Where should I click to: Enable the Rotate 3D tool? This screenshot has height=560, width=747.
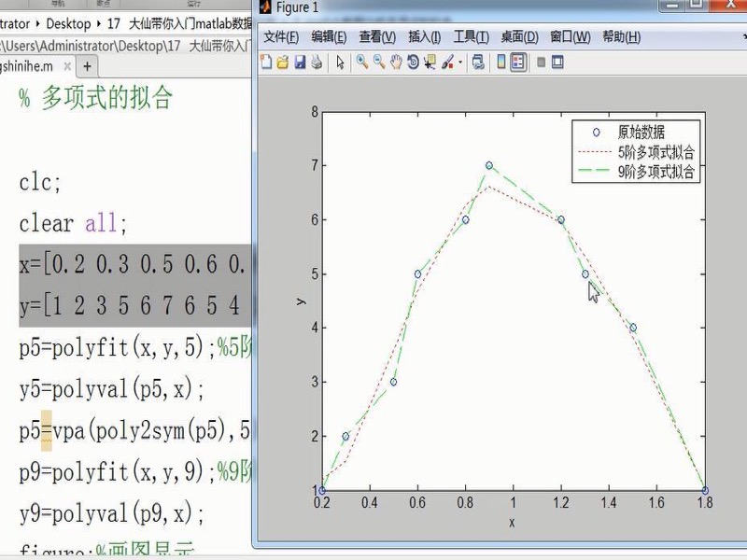(x=413, y=62)
